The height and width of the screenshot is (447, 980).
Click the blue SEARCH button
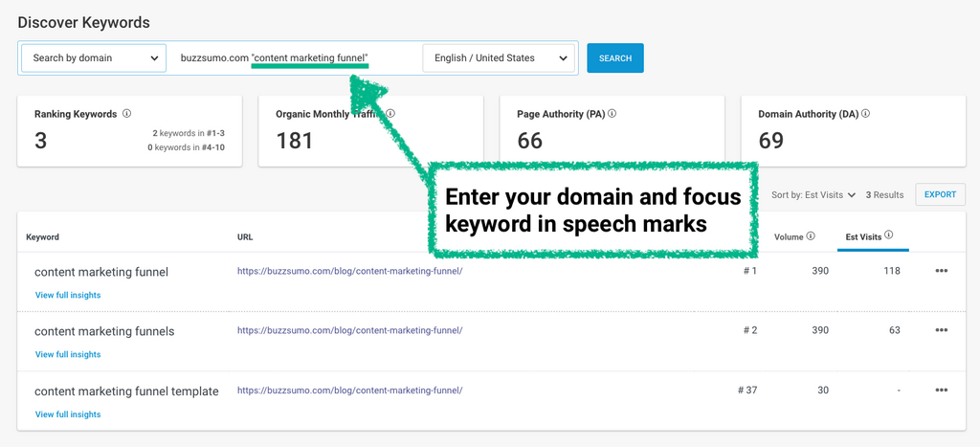(614, 58)
